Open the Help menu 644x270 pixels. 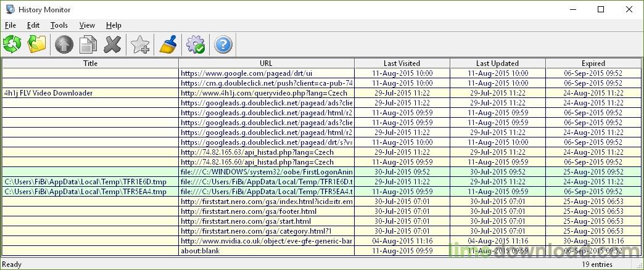(114, 25)
